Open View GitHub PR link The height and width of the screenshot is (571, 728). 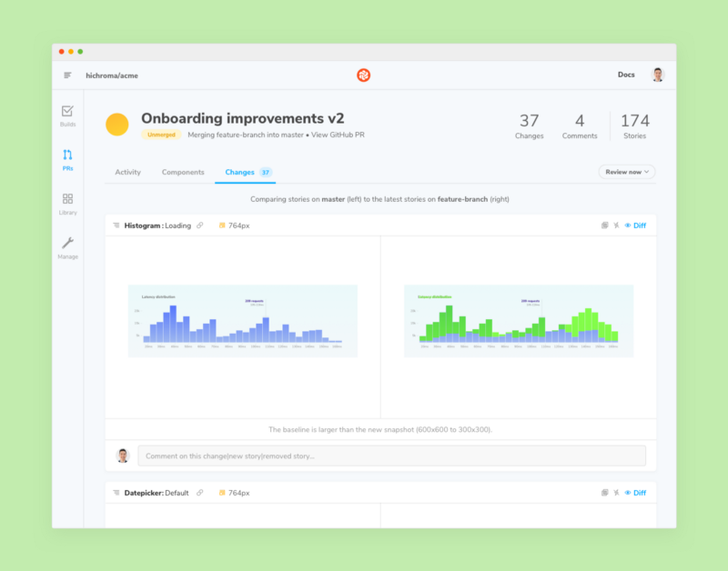pos(338,135)
